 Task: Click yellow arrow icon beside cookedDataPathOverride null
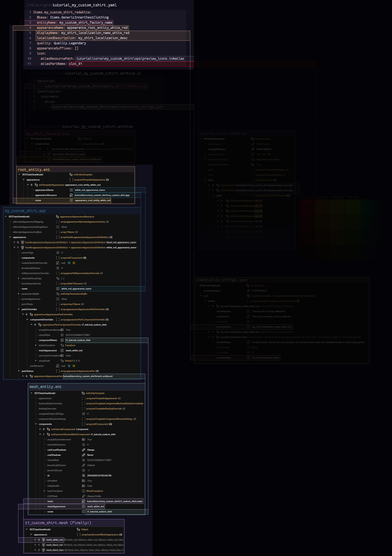74,263
